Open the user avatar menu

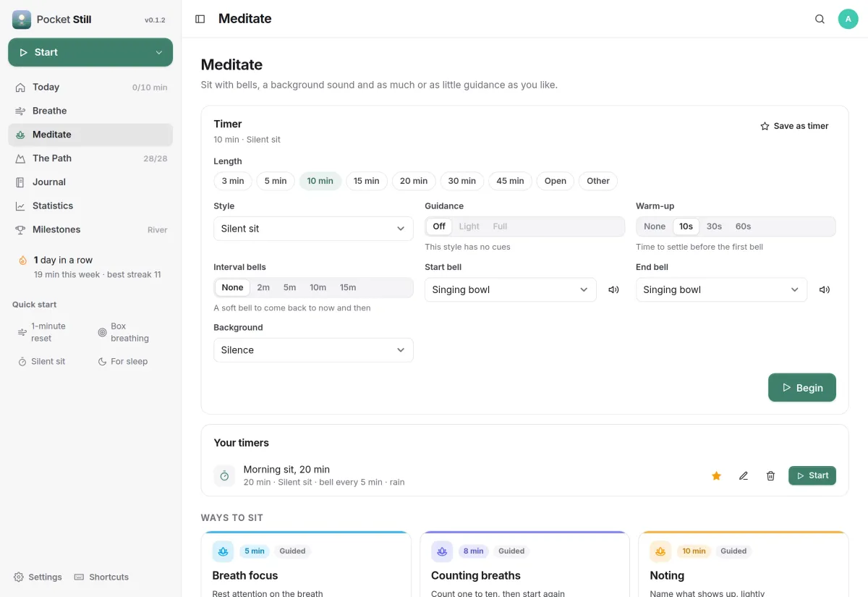coord(848,19)
